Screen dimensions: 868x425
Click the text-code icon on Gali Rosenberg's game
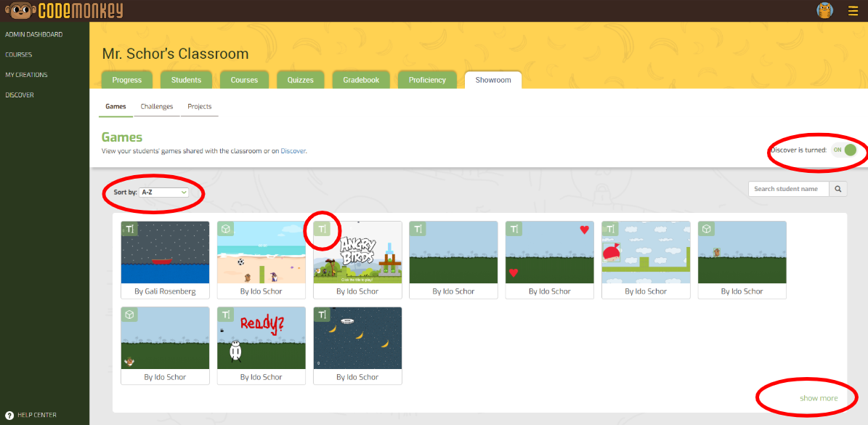point(129,230)
